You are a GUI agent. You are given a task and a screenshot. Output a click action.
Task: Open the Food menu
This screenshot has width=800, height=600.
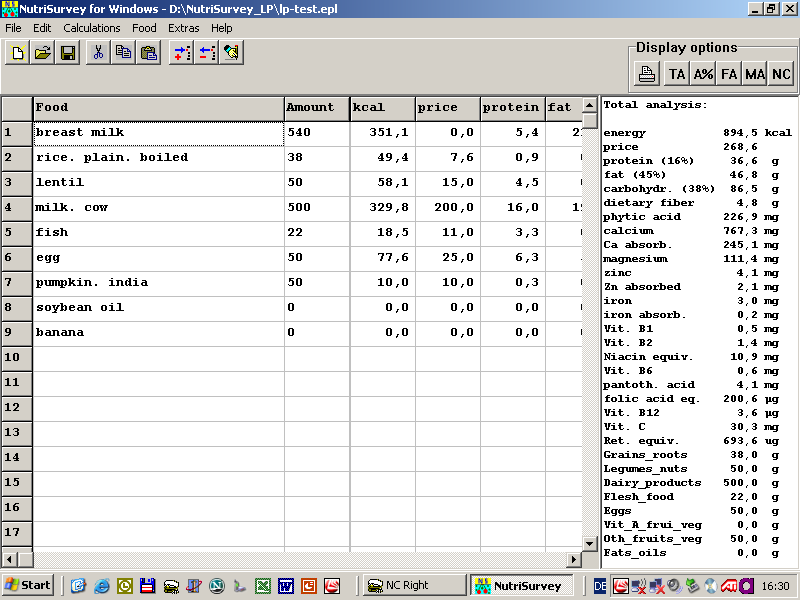coord(144,28)
